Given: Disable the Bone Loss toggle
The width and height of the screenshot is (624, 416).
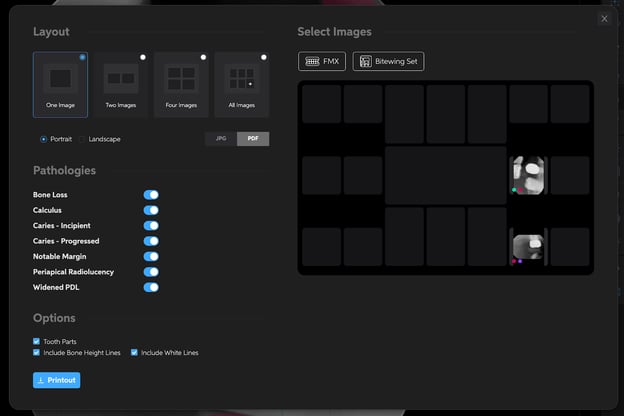Looking at the screenshot, I should point(151,195).
